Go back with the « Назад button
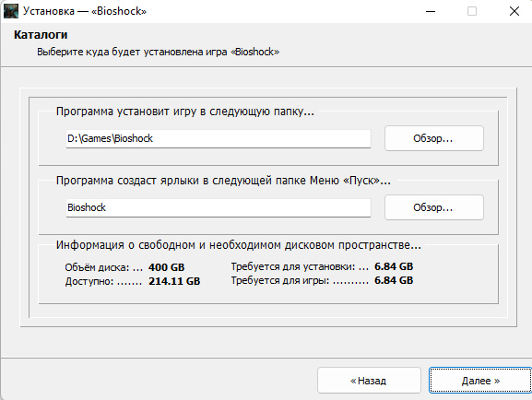Viewport: 532px width, 400px height. [369, 381]
